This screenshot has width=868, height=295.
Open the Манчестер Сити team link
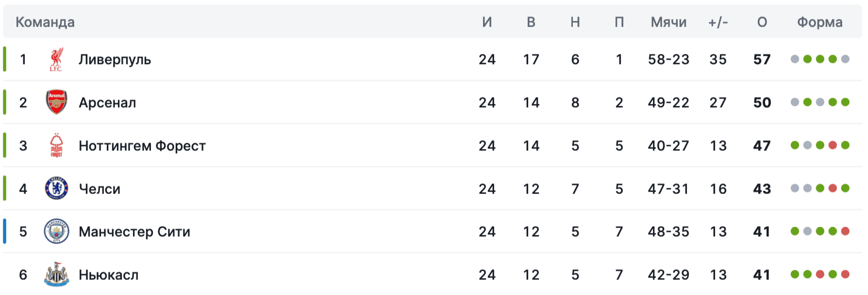point(134,232)
